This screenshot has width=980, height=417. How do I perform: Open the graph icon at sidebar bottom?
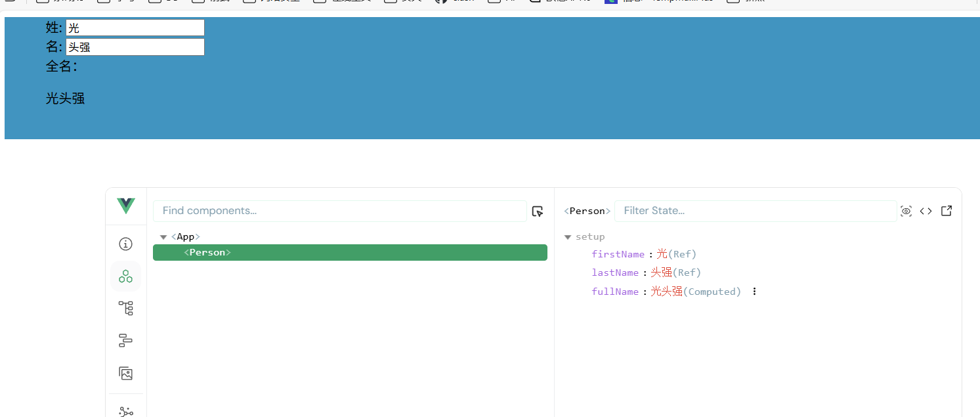click(x=125, y=412)
